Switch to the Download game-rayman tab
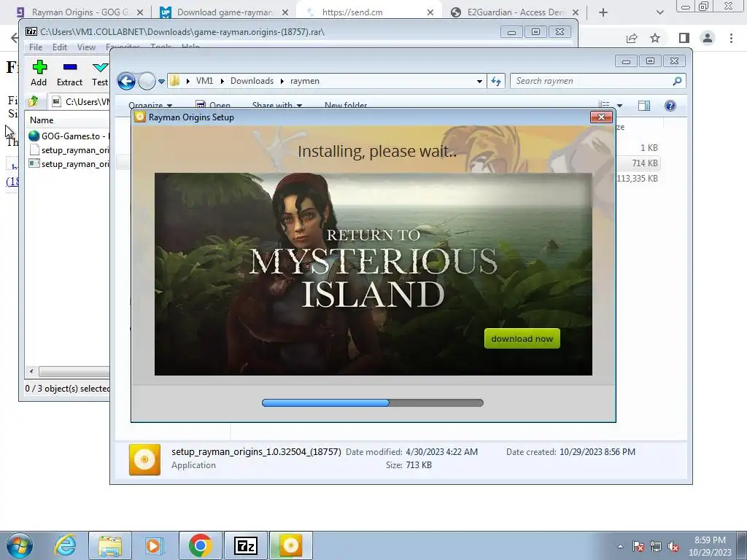 224,12
